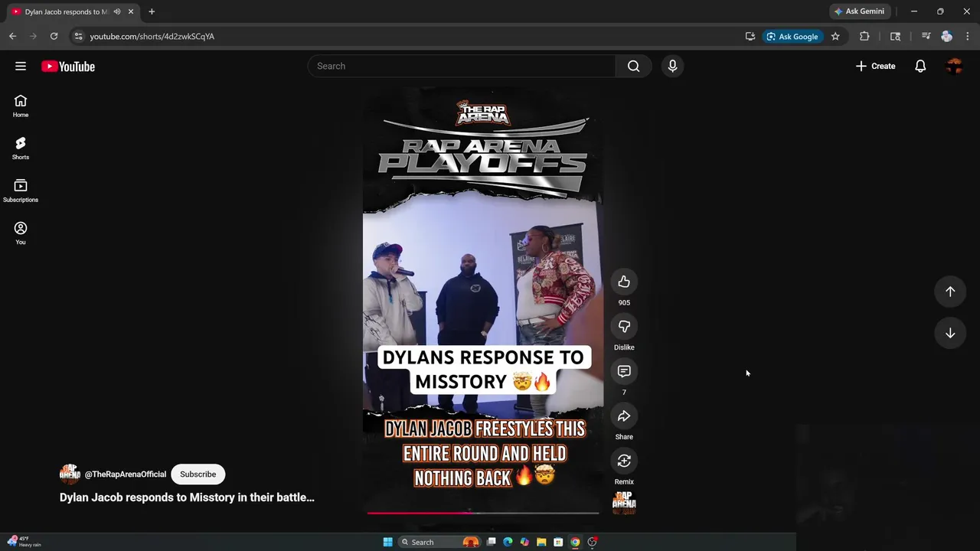Open the Windows Start menu
The height and width of the screenshot is (551, 980).
point(387,542)
